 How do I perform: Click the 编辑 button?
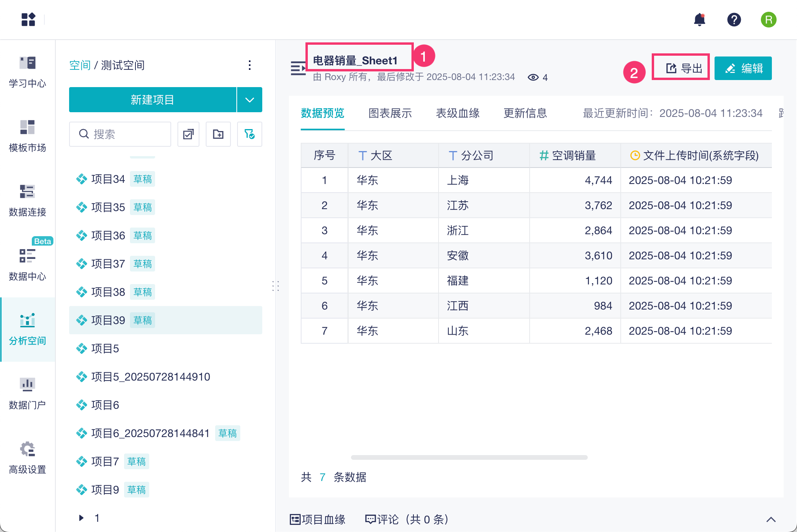click(743, 68)
